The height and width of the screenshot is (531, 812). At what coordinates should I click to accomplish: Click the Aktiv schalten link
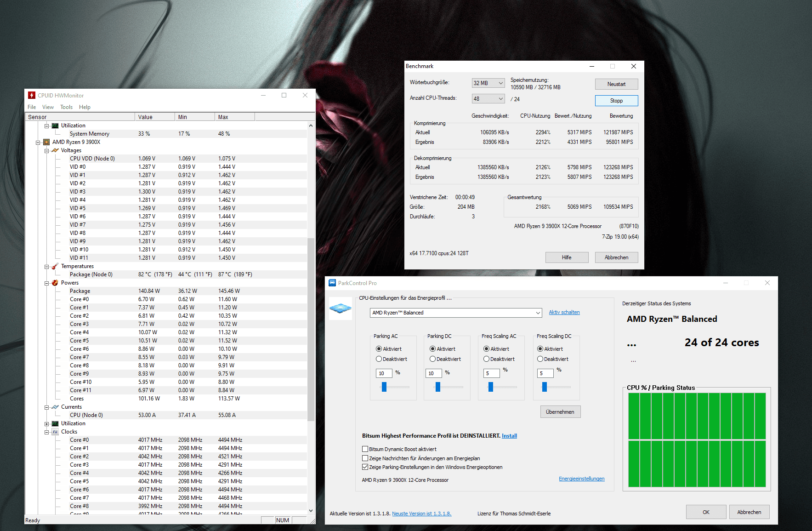point(564,312)
